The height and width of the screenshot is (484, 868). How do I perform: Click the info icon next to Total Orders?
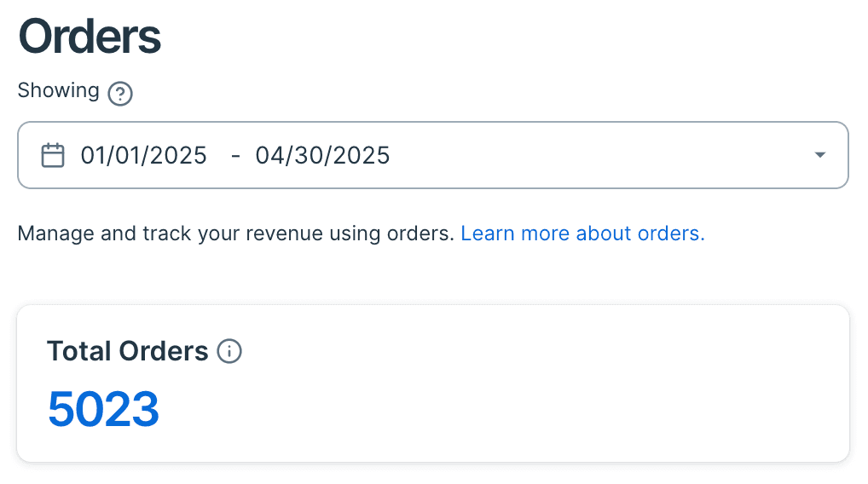(x=229, y=351)
